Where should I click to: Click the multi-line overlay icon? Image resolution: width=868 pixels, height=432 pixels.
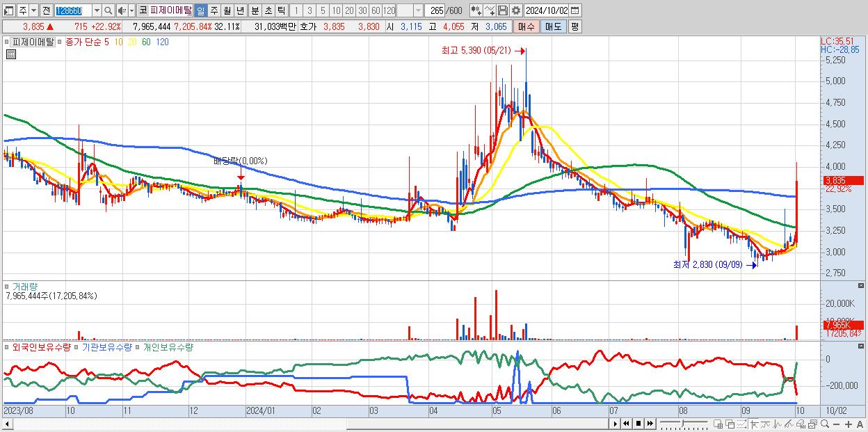789,424
